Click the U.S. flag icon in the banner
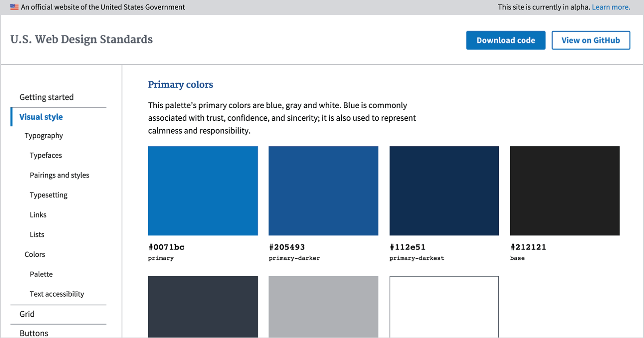The height and width of the screenshot is (338, 644). click(x=14, y=6)
